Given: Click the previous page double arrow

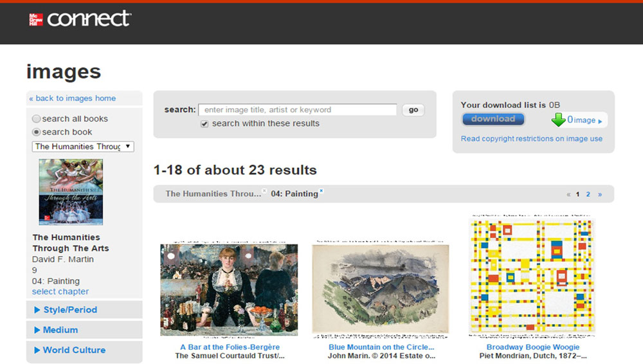Looking at the screenshot, I should pyautogui.click(x=568, y=194).
